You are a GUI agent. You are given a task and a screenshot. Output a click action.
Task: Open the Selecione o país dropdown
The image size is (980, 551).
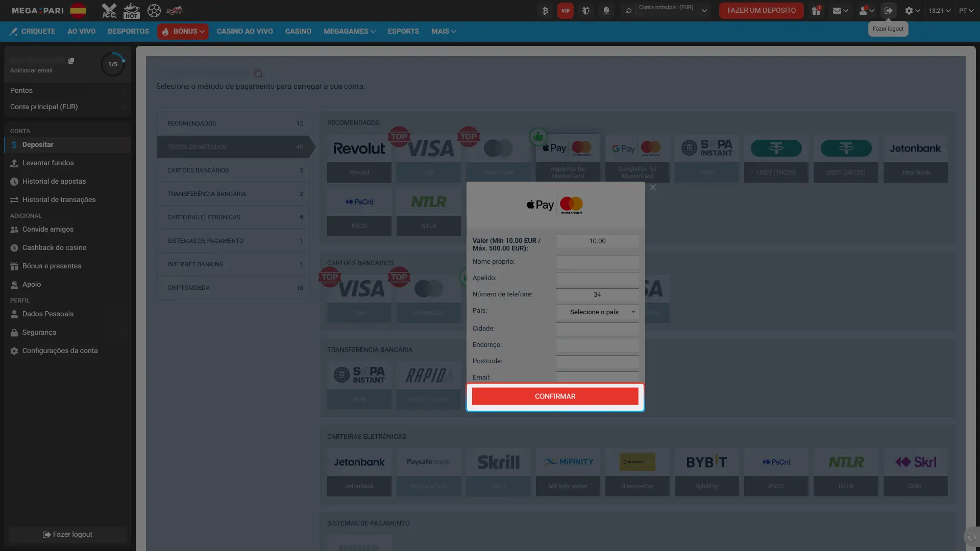pyautogui.click(x=597, y=312)
